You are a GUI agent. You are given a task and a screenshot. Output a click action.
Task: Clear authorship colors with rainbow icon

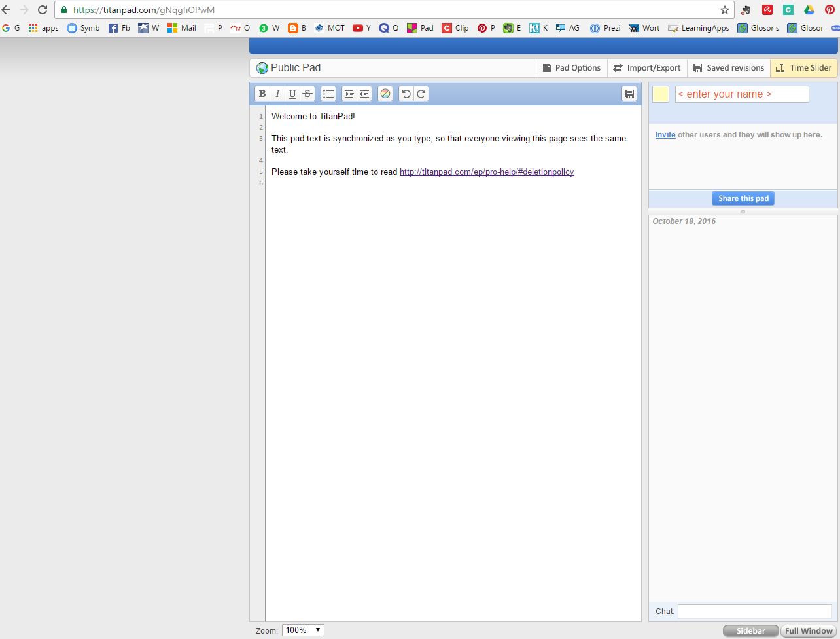click(x=385, y=94)
